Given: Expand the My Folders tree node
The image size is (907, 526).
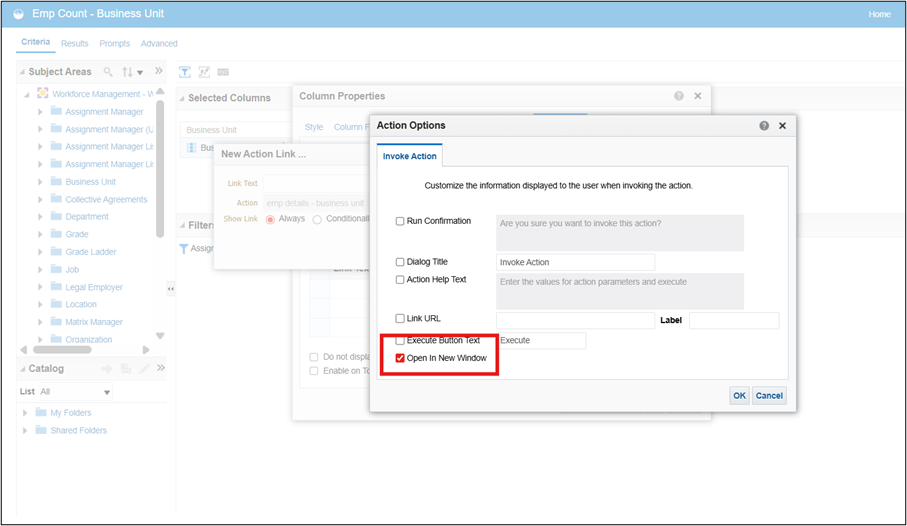Looking at the screenshot, I should [25, 413].
